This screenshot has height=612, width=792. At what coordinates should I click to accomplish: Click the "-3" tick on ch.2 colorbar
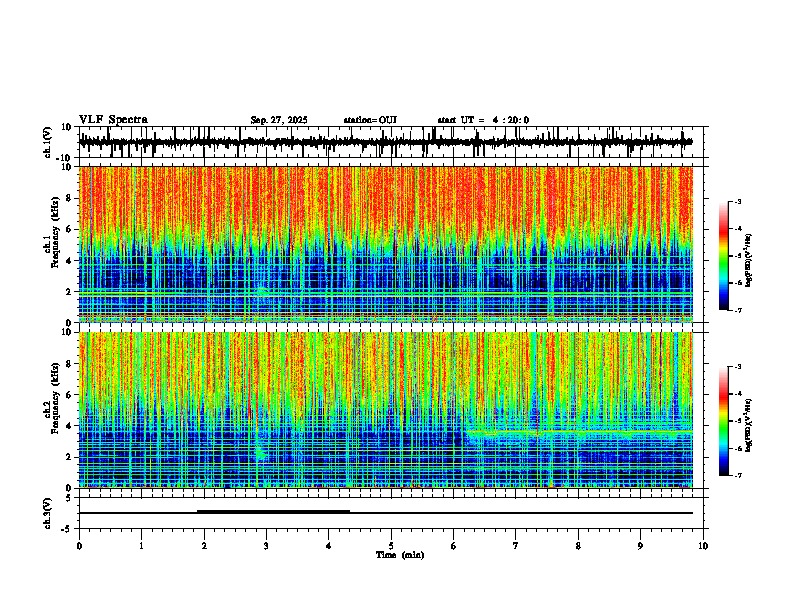coord(737,367)
